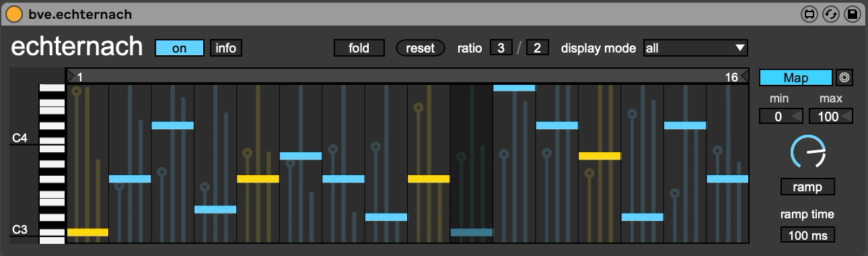Select the blue note bar in step 2
The height and width of the screenshot is (256, 868).
(x=130, y=179)
